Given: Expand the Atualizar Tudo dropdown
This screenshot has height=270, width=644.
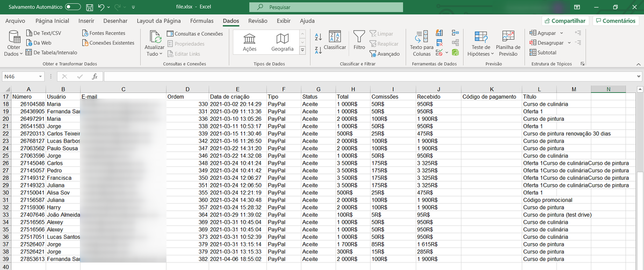Looking at the screenshot, I should [x=161, y=54].
